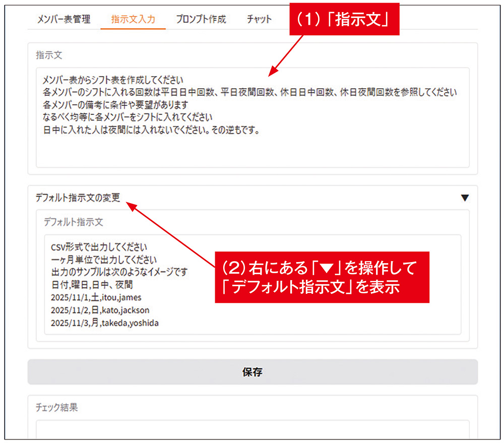Viewport: 504px width, 443px height.
Task: Click the 保存 button
Action: [253, 372]
